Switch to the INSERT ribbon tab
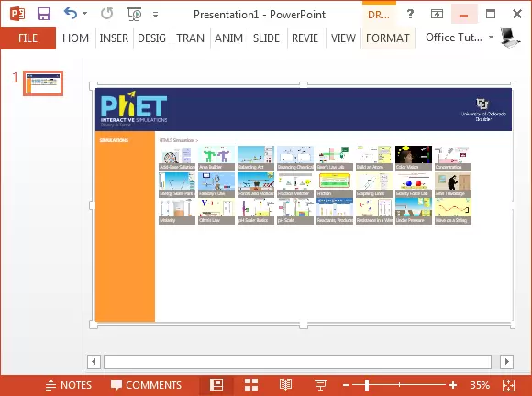The image size is (532, 396). pyautogui.click(x=114, y=38)
